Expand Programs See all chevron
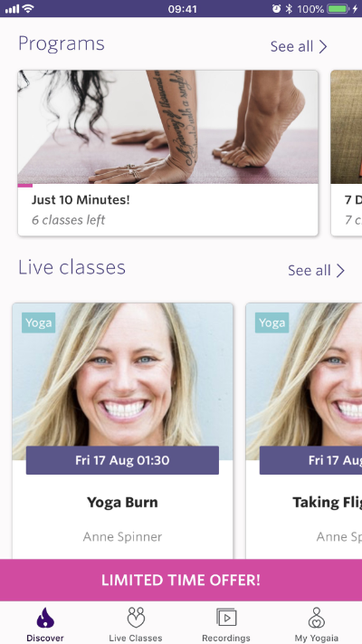This screenshot has width=362, height=644. [323, 47]
